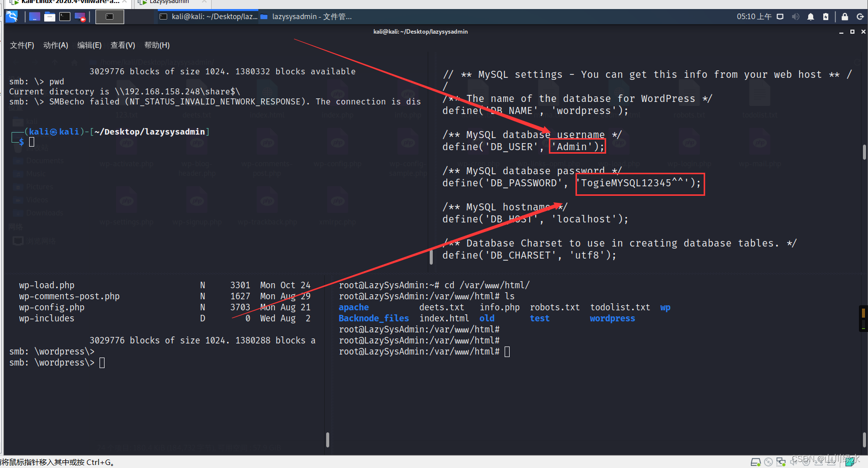The image size is (868, 468).
Task: Click the 05:10 clock in panel
Action: (x=754, y=17)
